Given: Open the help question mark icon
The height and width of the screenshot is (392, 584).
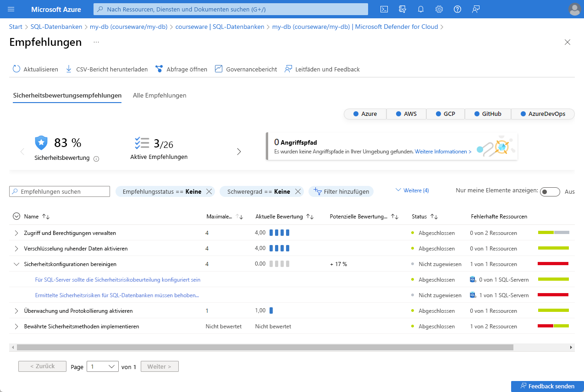Looking at the screenshot, I should tap(457, 9).
